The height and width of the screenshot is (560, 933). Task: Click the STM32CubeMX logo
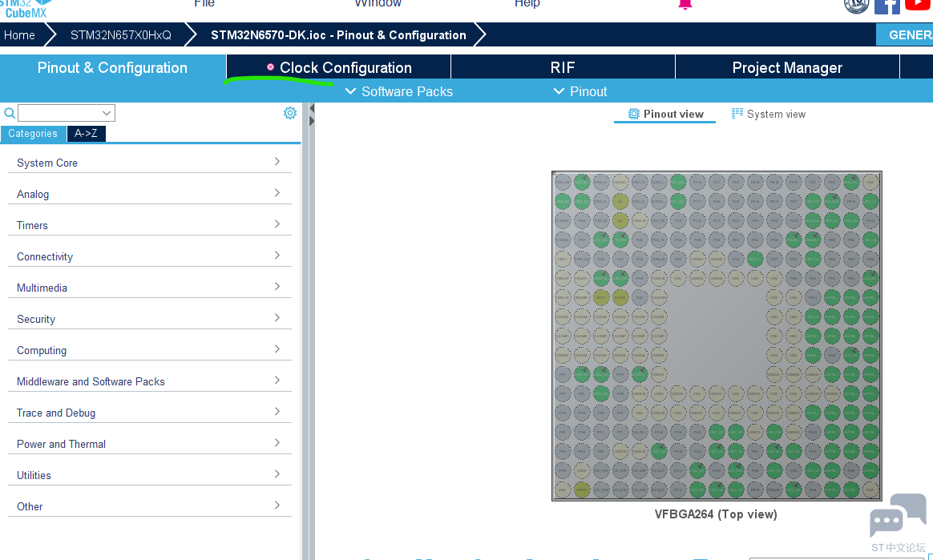[x=26, y=8]
